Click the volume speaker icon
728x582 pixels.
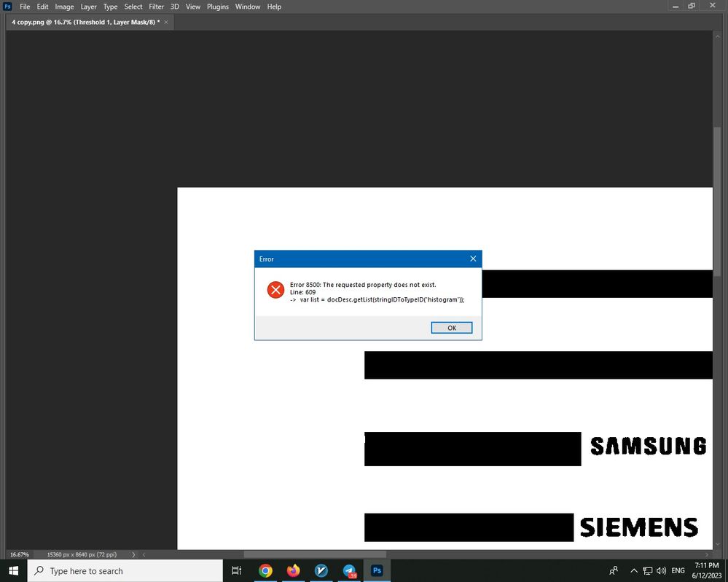(662, 571)
